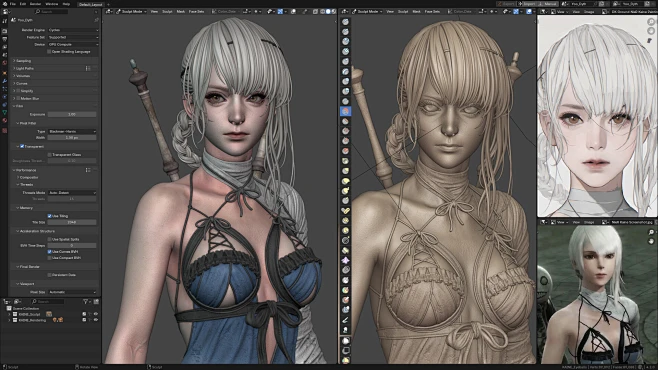Uncheck Use Curves BVH checkbox
This screenshot has width=658, height=370.
pos(49,252)
